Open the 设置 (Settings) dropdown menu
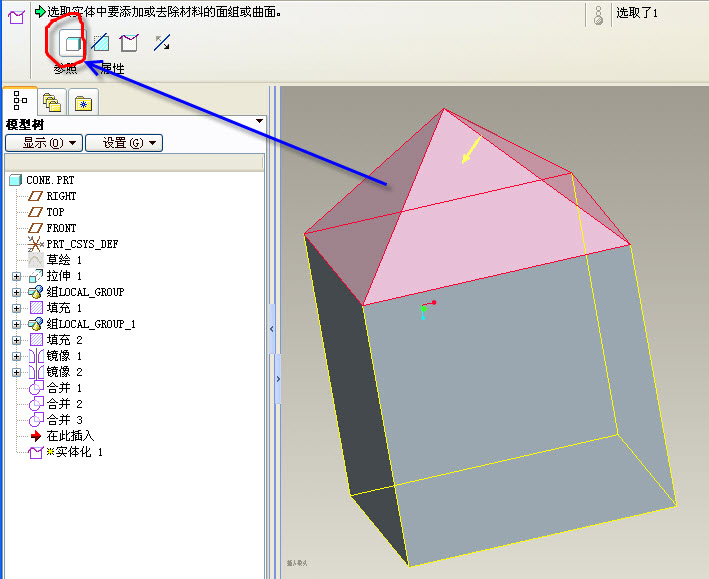Viewport: 709px width, 579px height. coord(124,143)
